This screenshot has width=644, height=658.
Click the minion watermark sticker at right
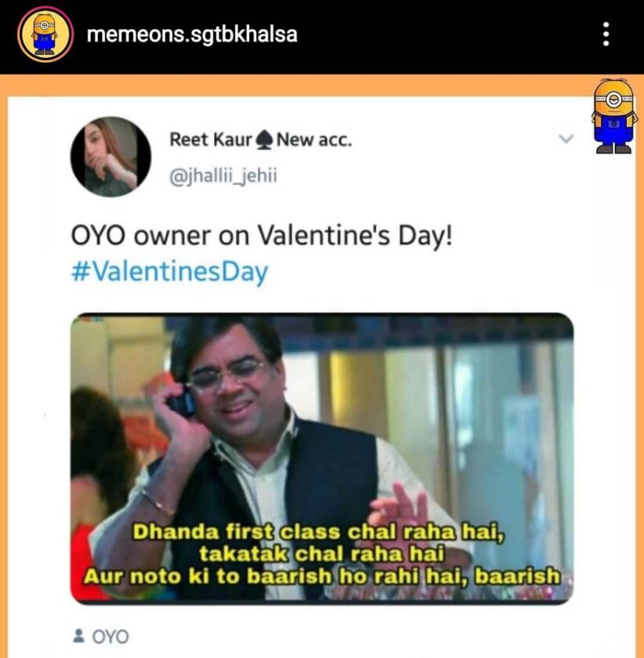click(614, 116)
